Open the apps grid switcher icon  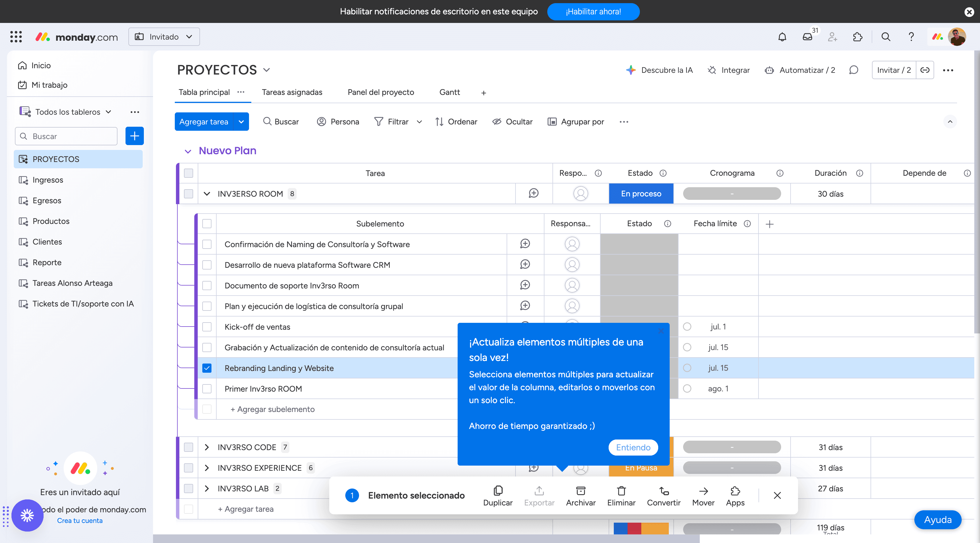[16, 37]
